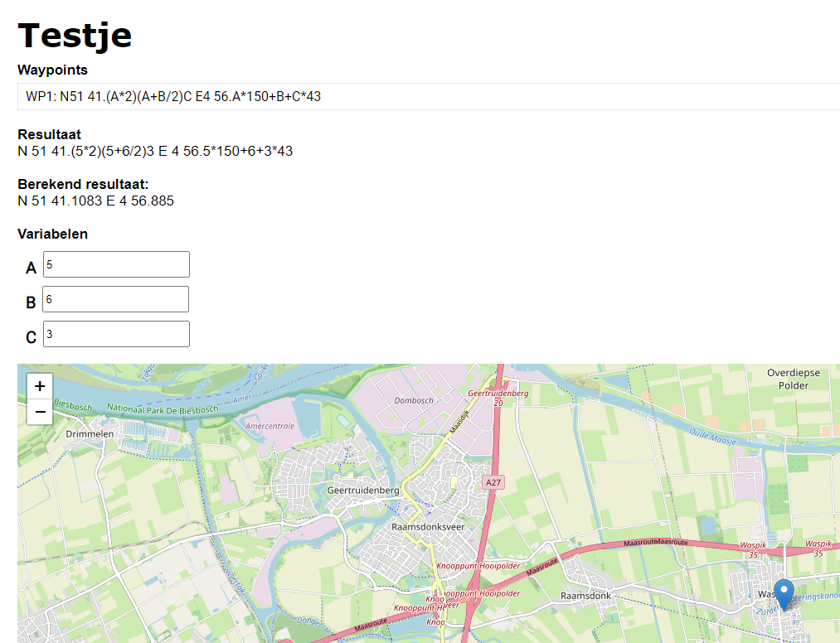Image resolution: width=840 pixels, height=643 pixels.
Task: Zoom out the map with minus button
Action: (x=40, y=412)
